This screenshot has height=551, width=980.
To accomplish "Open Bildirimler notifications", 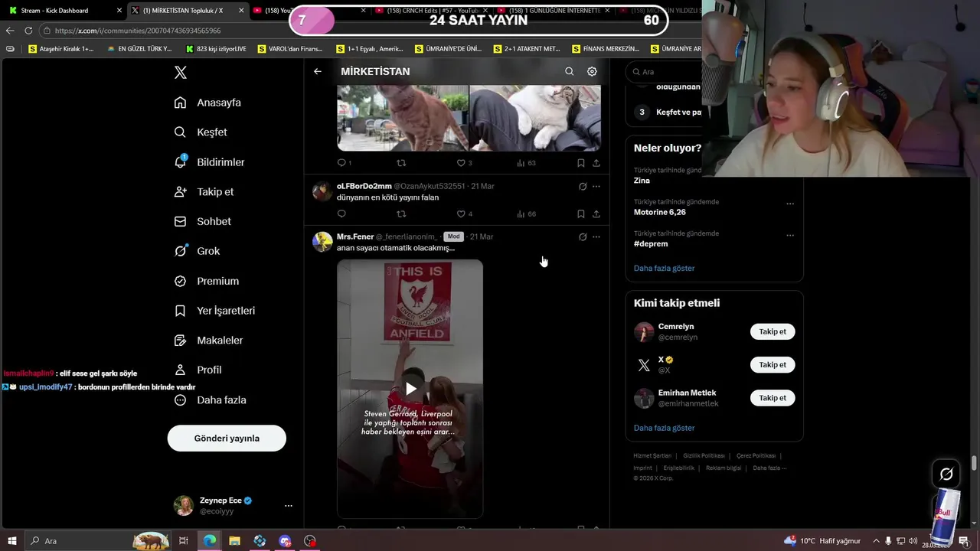I will coord(209,162).
